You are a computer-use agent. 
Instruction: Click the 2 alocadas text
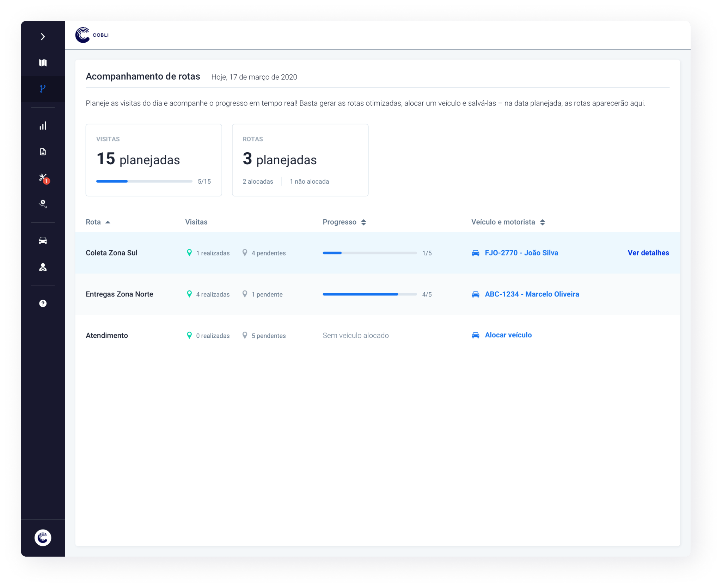pos(258,182)
